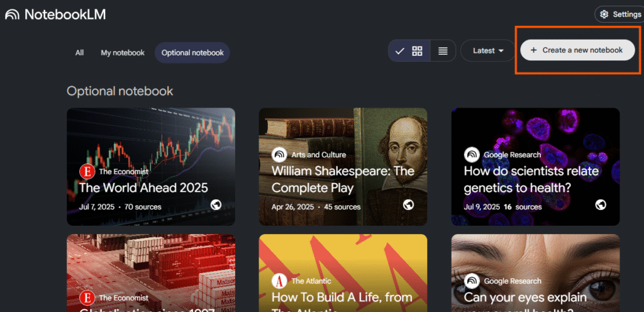Click the NotebookLM logo icon
Viewport: 644px width, 312px height.
pos(13,14)
